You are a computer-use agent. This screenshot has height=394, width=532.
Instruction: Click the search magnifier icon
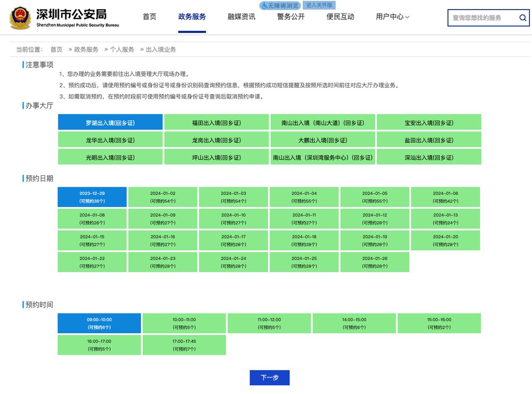pos(522,18)
